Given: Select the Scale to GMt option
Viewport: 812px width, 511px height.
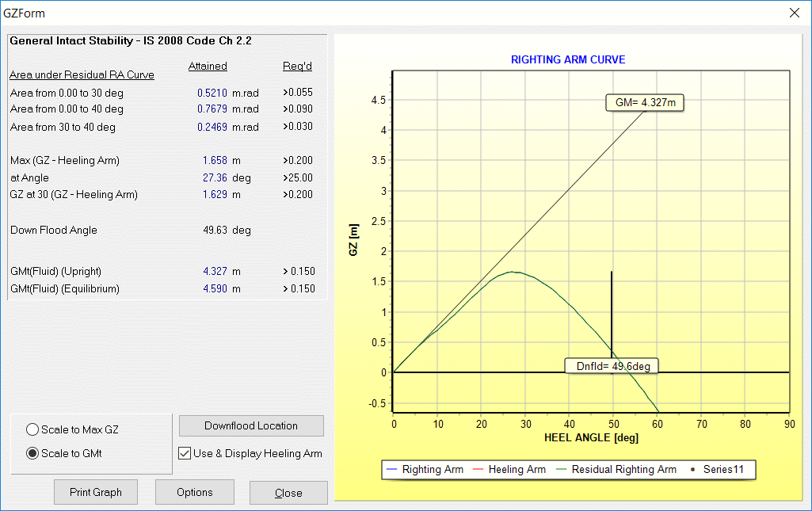Looking at the screenshot, I should click(32, 454).
